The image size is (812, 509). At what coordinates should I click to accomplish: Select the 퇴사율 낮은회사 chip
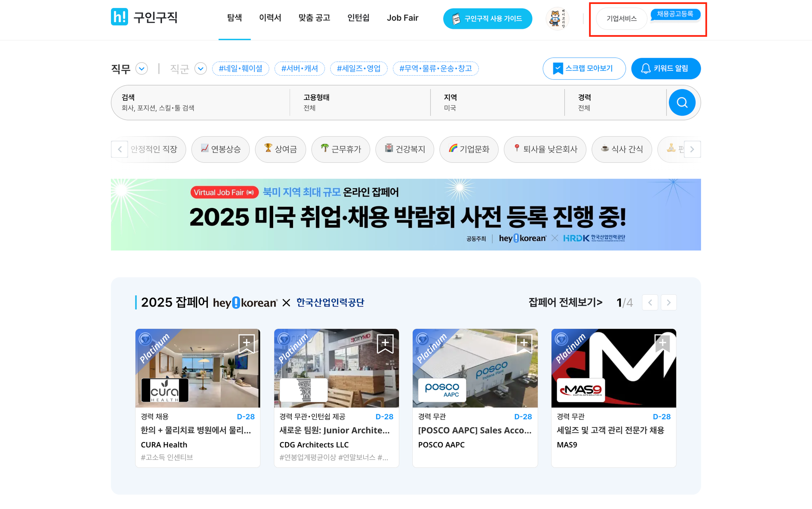545,149
